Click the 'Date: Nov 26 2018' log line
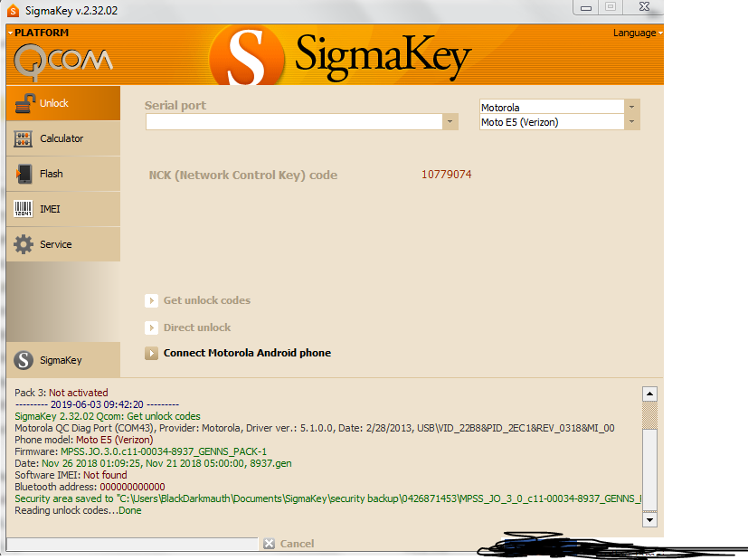748x560 pixels. point(153,463)
